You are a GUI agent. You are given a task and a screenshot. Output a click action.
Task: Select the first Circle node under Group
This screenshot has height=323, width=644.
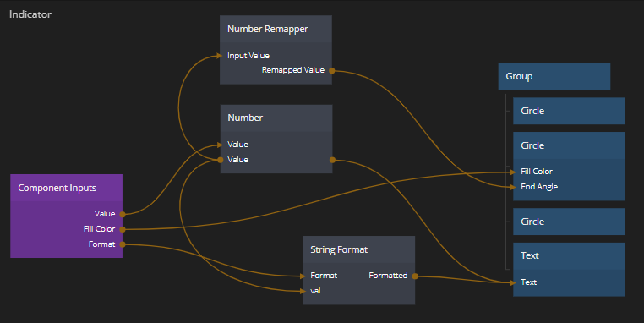569,111
